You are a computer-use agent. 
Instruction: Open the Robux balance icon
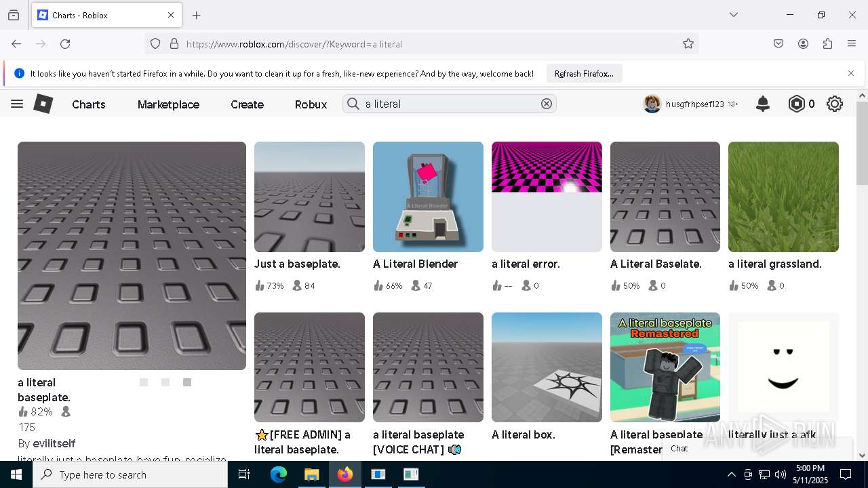coord(796,104)
